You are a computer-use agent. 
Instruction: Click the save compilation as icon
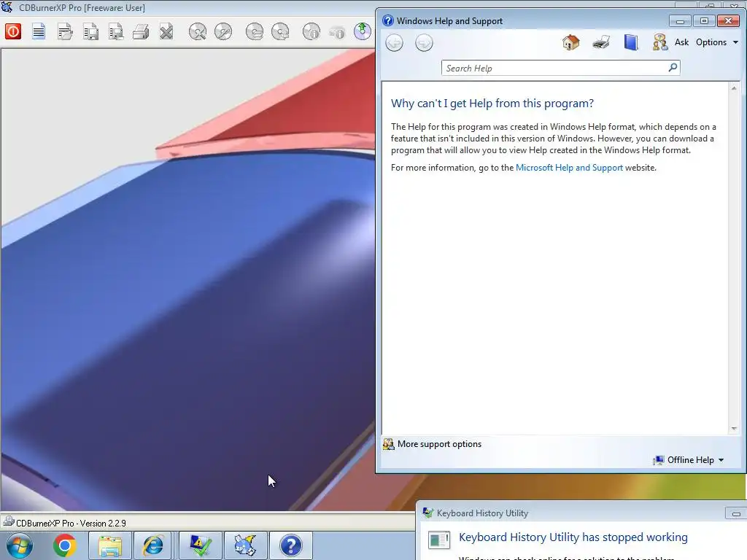tap(116, 32)
